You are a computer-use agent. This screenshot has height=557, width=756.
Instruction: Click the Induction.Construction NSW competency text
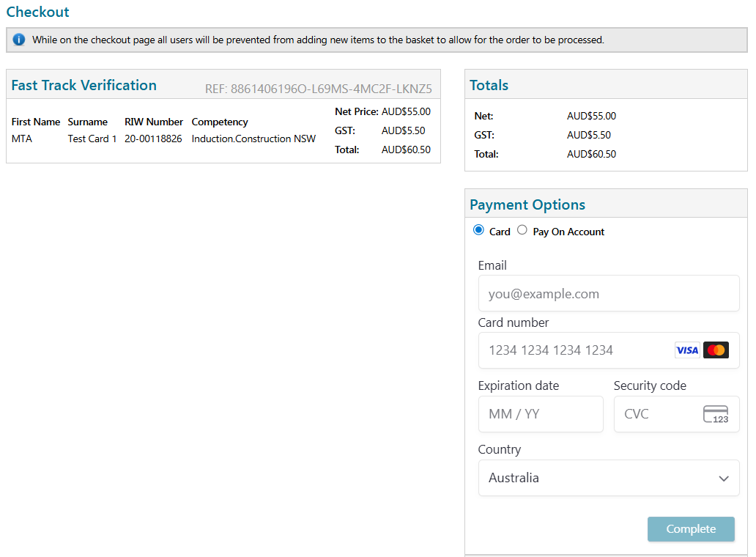(x=253, y=139)
